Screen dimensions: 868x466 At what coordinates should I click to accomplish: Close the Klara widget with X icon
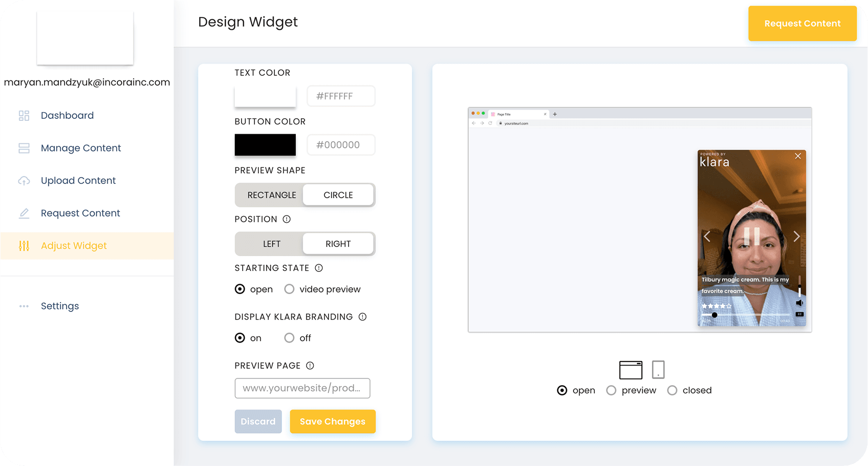797,156
